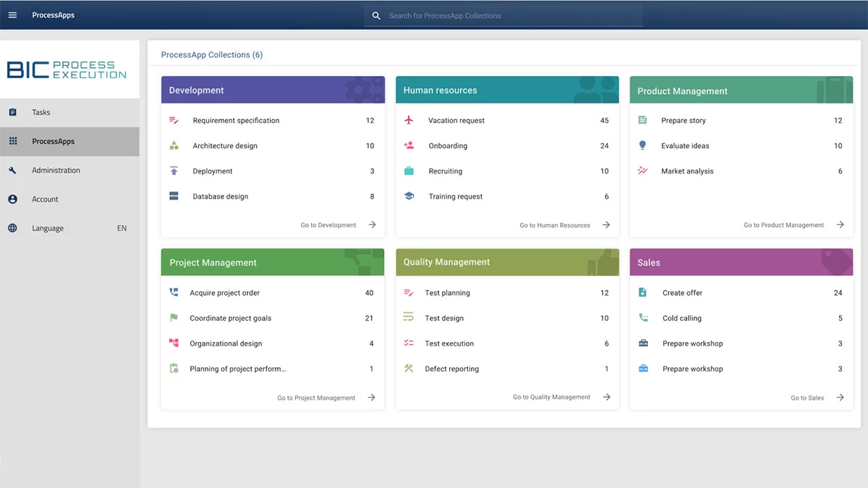Open Tasks in the sidebar
868x488 pixels.
(69, 112)
